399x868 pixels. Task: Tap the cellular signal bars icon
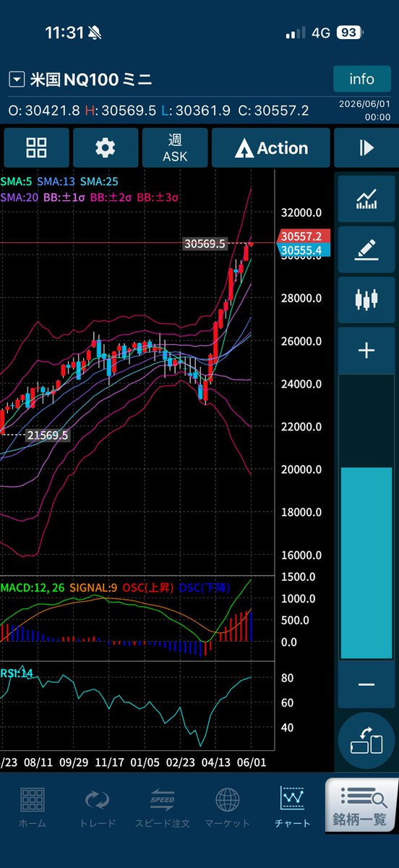pyautogui.click(x=296, y=33)
